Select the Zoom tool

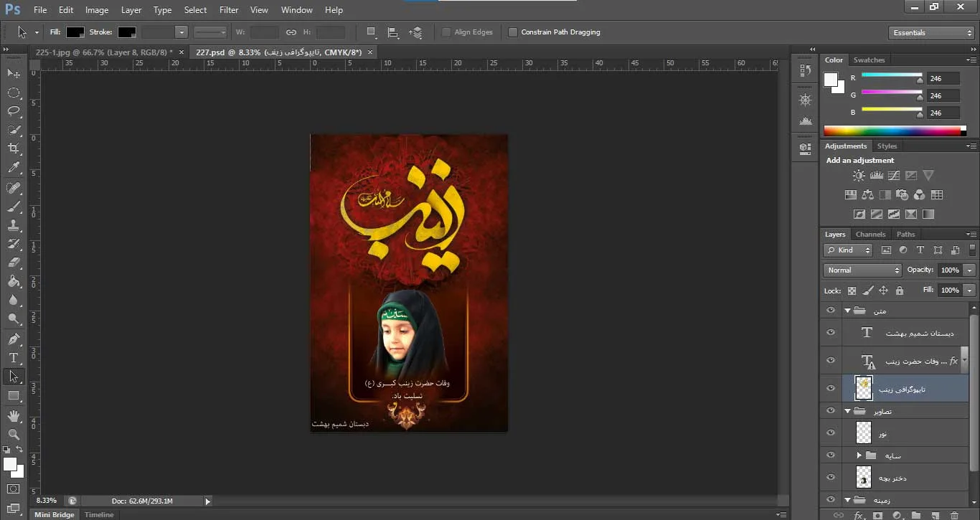pos(14,435)
